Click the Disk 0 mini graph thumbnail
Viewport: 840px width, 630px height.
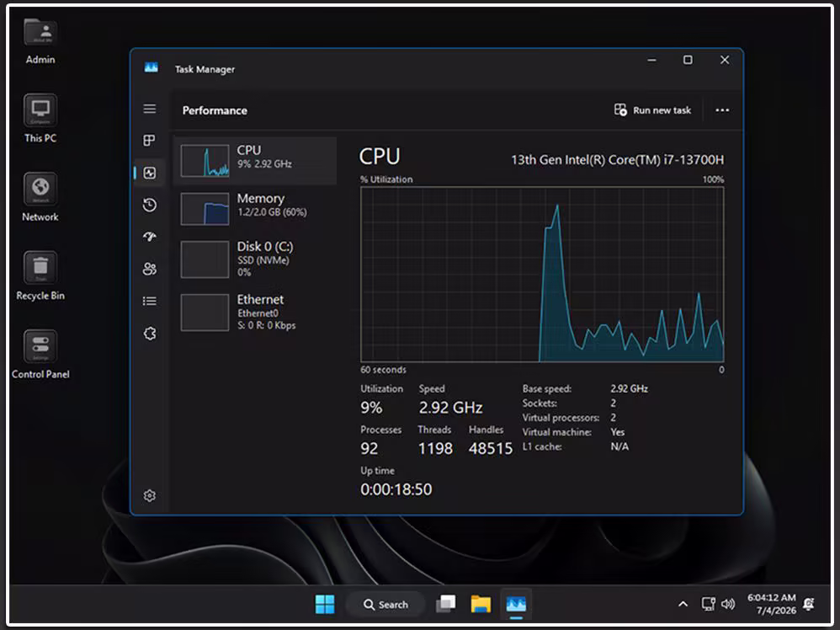(x=205, y=259)
